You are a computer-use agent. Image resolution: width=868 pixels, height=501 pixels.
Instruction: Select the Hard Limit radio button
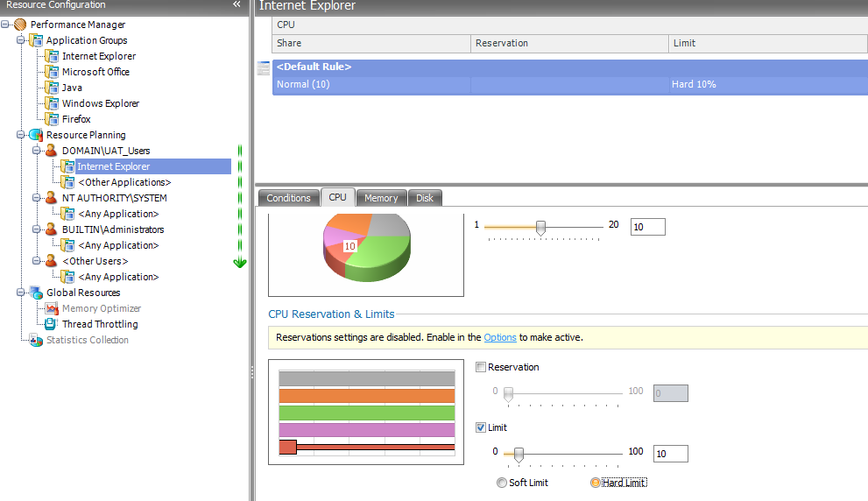596,483
